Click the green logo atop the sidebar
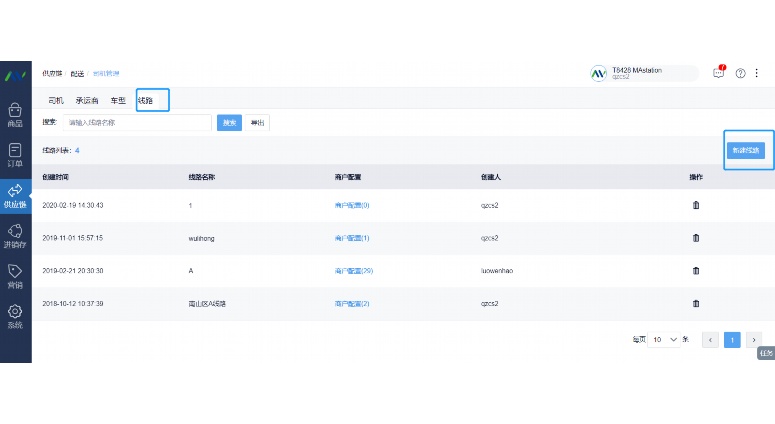Viewport: 775px width, 424px height. 15,76
